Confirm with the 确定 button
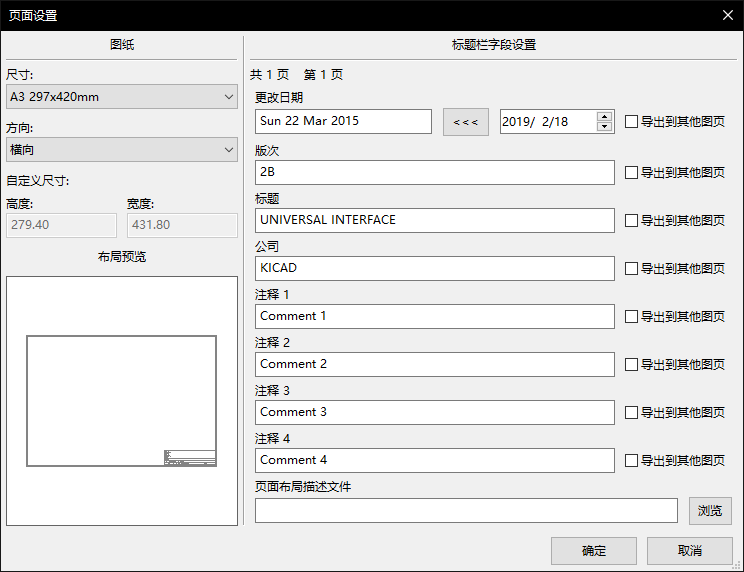 coord(593,551)
